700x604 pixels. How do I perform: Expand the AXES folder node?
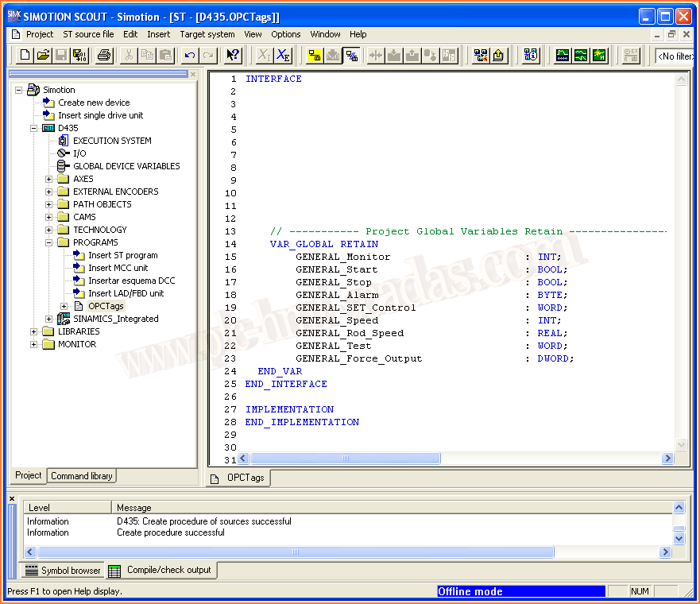(49, 179)
